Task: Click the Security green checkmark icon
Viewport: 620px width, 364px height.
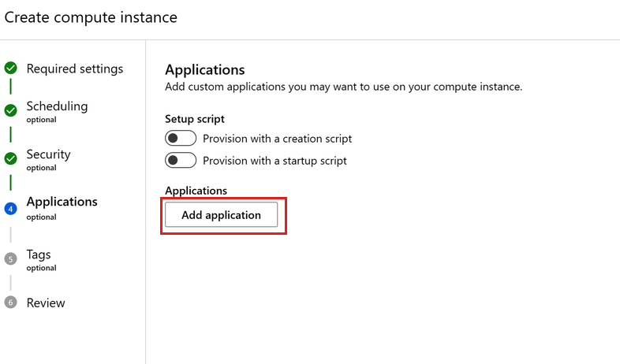Action: pos(10,158)
